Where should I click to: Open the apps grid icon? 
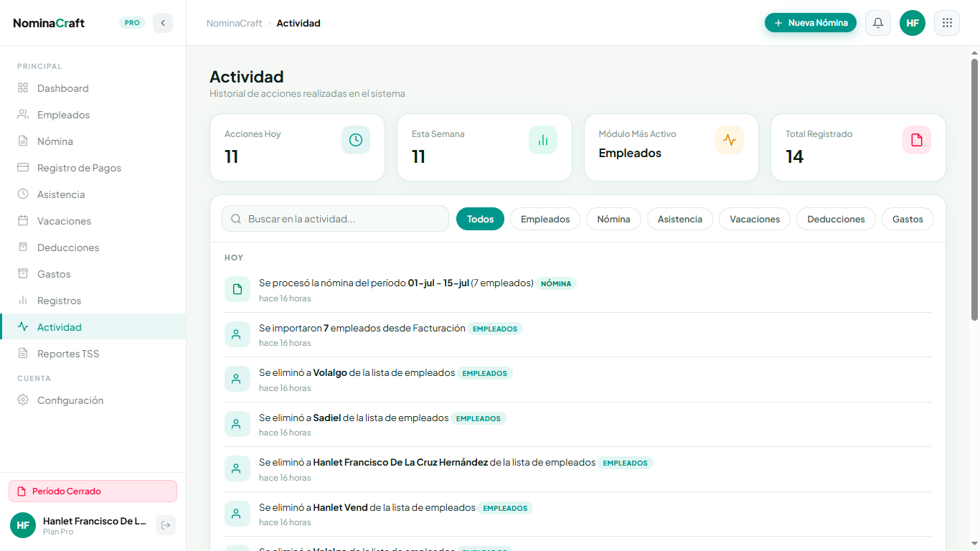(x=947, y=23)
